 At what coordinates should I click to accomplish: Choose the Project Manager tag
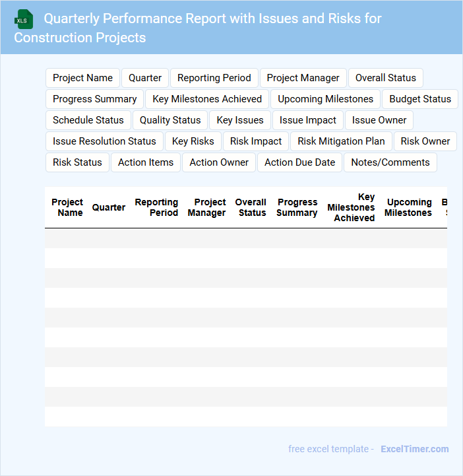tap(303, 78)
